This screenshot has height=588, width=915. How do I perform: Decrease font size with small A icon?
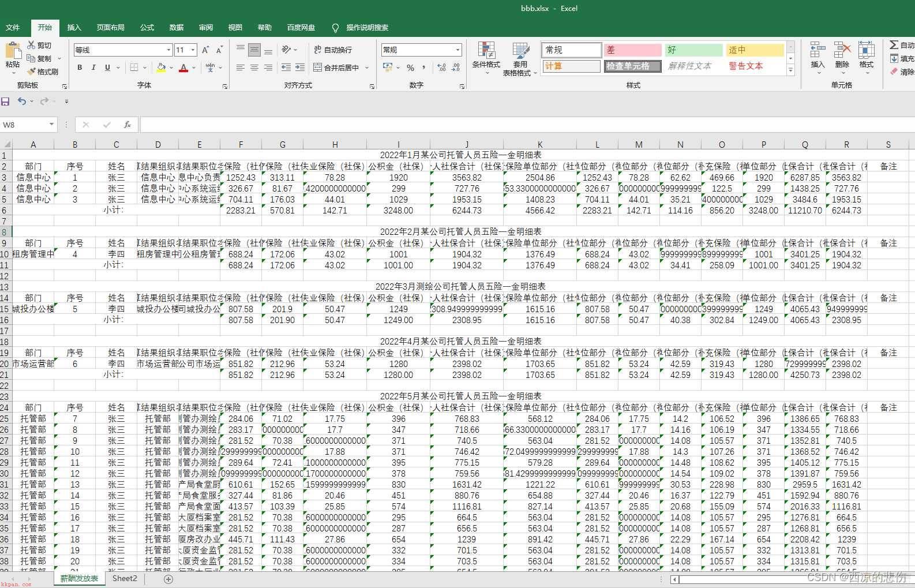[219, 50]
